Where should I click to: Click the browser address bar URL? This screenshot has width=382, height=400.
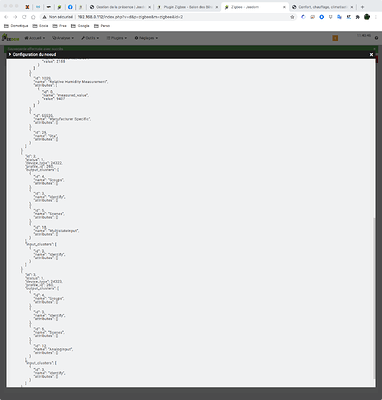130,17
